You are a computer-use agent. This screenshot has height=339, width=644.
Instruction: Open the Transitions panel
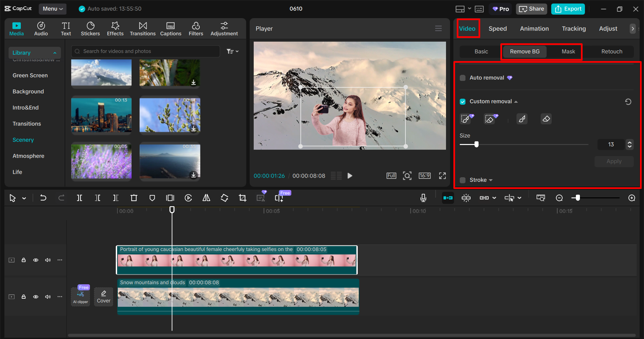142,29
